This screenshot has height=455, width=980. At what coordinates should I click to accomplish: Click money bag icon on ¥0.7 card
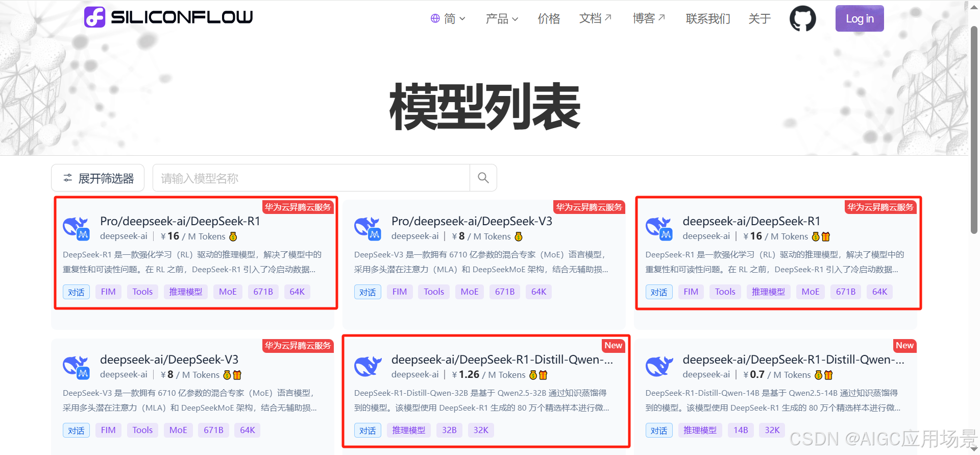coord(819,375)
